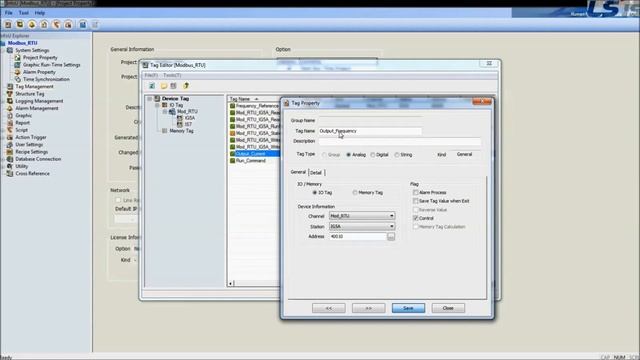Select the IO Tag radio button
The image size is (640, 360).
[x=315, y=193]
